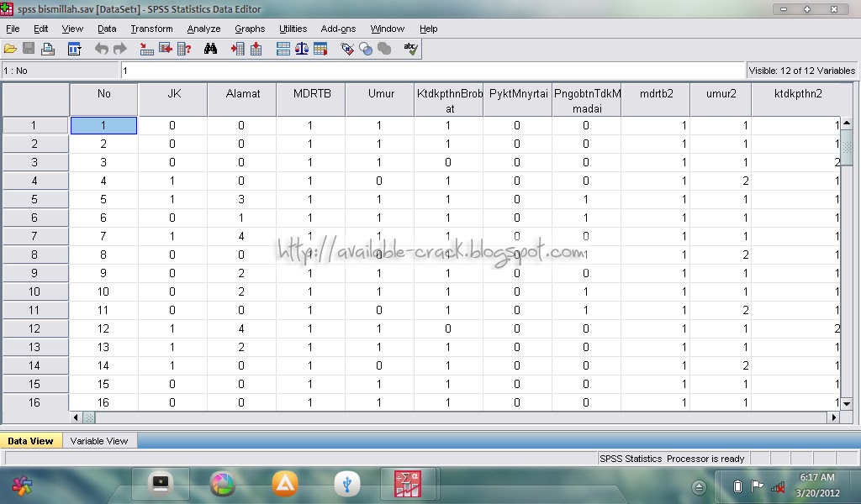Click the Weight Cases scale icon
The image size is (861, 504).
tap(302, 49)
